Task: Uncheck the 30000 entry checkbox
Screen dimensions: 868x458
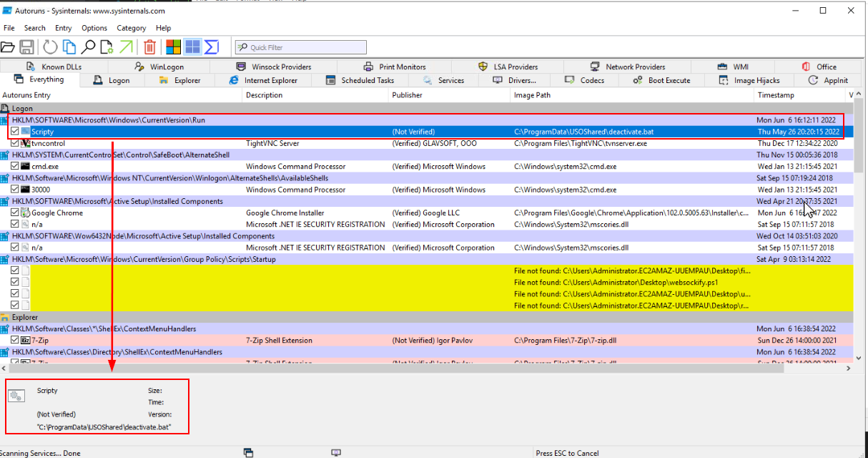Action: pyautogui.click(x=15, y=190)
